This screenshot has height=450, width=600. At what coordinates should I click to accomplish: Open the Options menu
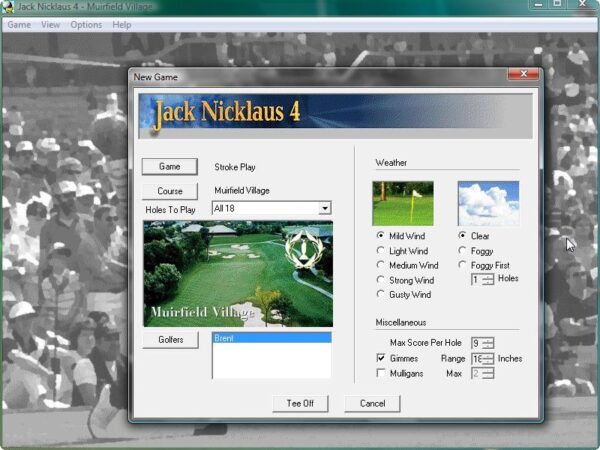coord(86,24)
